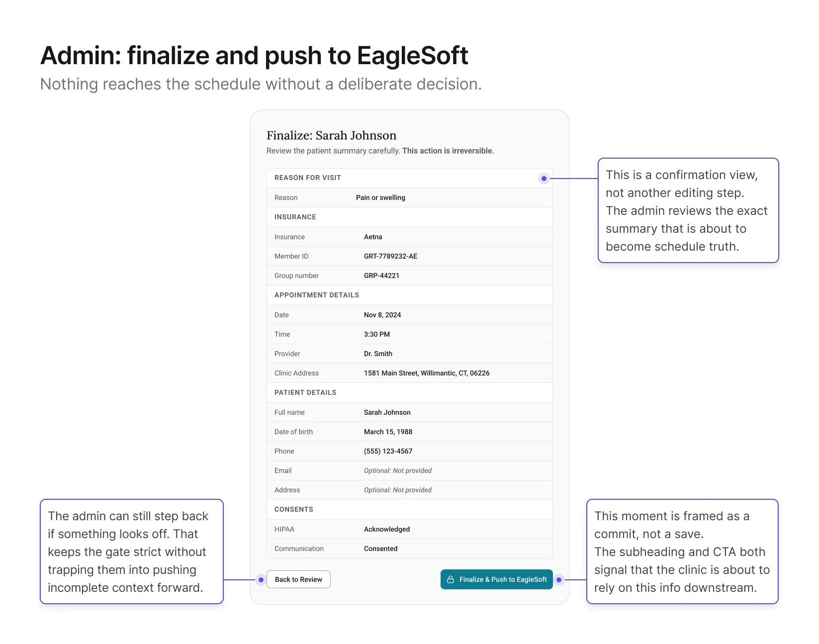
Task: Click the Email row's Optional: Not provided text
Action: pyautogui.click(x=397, y=471)
